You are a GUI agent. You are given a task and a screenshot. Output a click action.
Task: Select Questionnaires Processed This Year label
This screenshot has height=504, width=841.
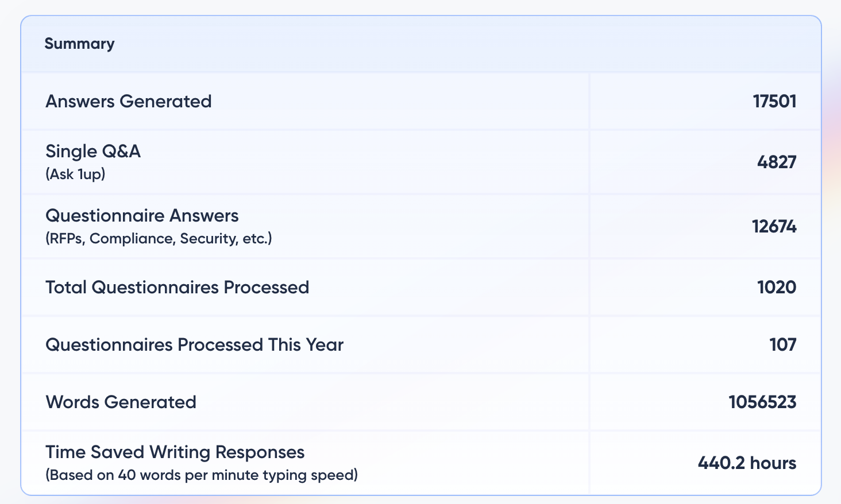pos(194,344)
